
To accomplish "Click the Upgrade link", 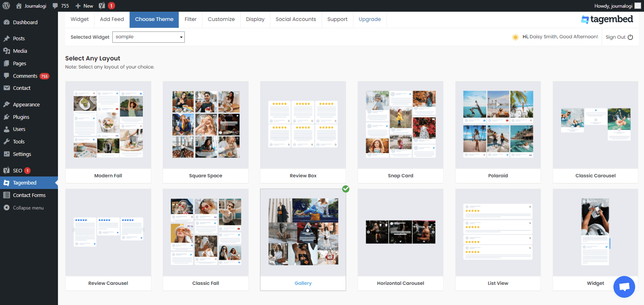I will pos(369,19).
